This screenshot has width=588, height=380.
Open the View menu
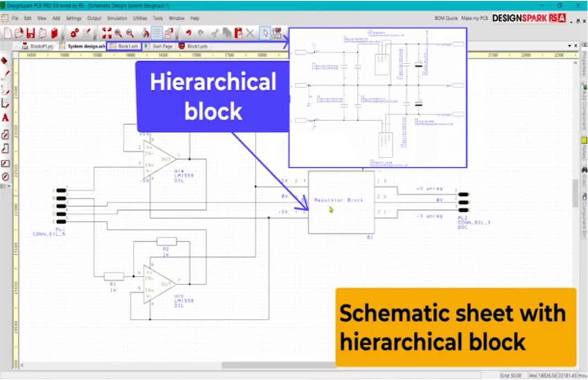tap(42, 18)
